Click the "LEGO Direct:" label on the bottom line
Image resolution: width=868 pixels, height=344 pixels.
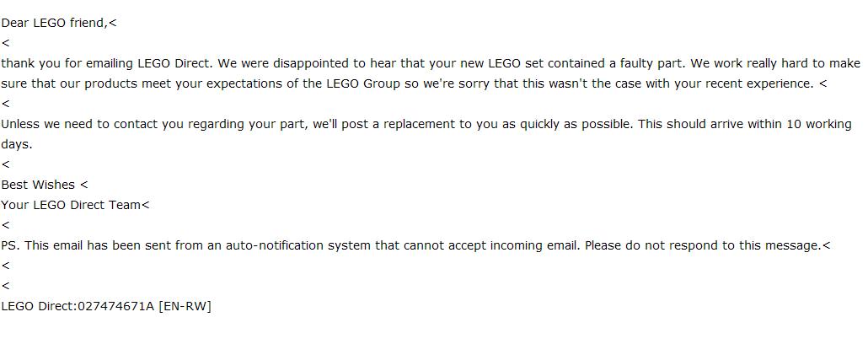(38, 306)
